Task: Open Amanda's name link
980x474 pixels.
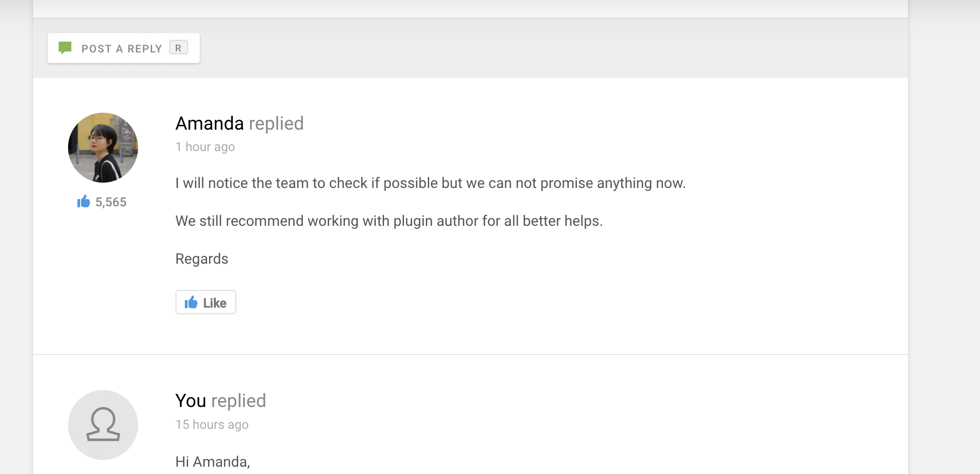Action: [x=210, y=123]
